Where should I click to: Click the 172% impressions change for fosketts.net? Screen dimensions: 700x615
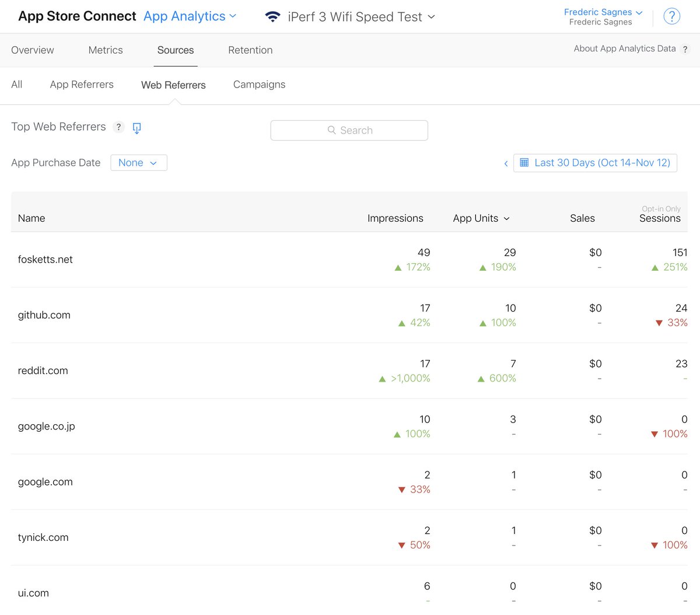click(412, 267)
